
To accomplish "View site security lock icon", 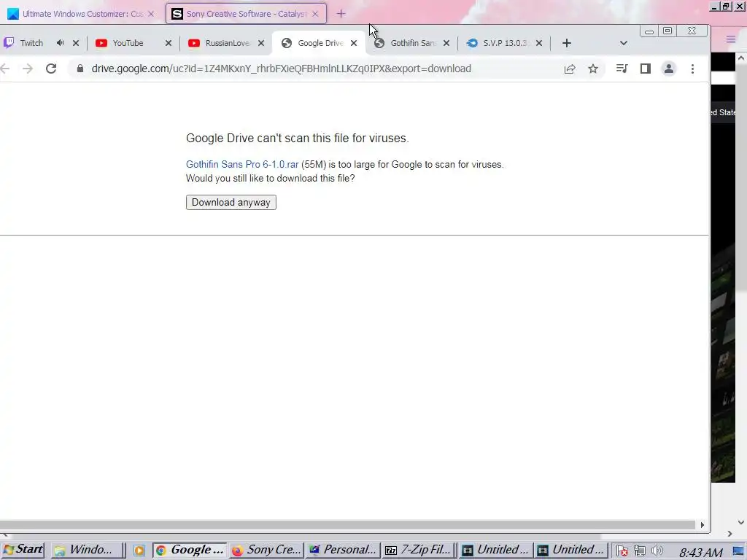I will click(x=80, y=69).
